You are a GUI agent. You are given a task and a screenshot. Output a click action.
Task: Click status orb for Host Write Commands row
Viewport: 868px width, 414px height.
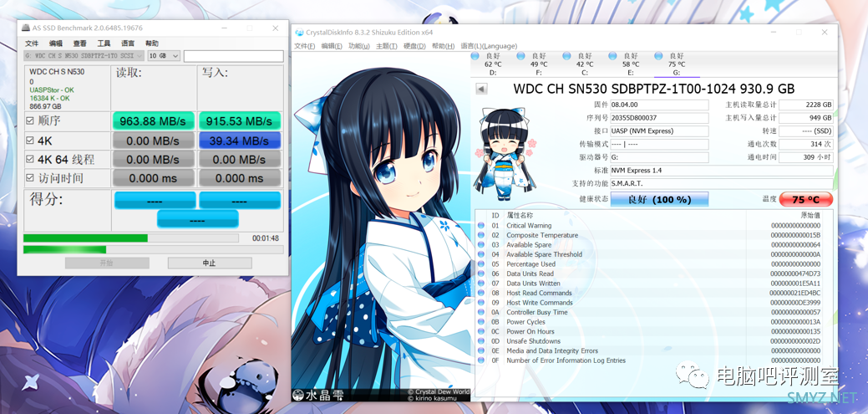[x=481, y=303]
